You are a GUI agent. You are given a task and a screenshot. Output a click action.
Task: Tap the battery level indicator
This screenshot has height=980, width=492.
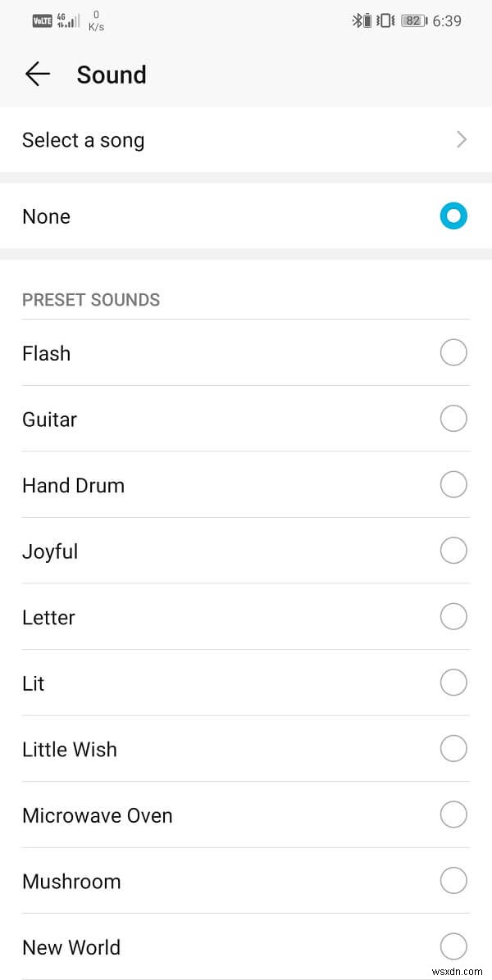click(x=413, y=21)
